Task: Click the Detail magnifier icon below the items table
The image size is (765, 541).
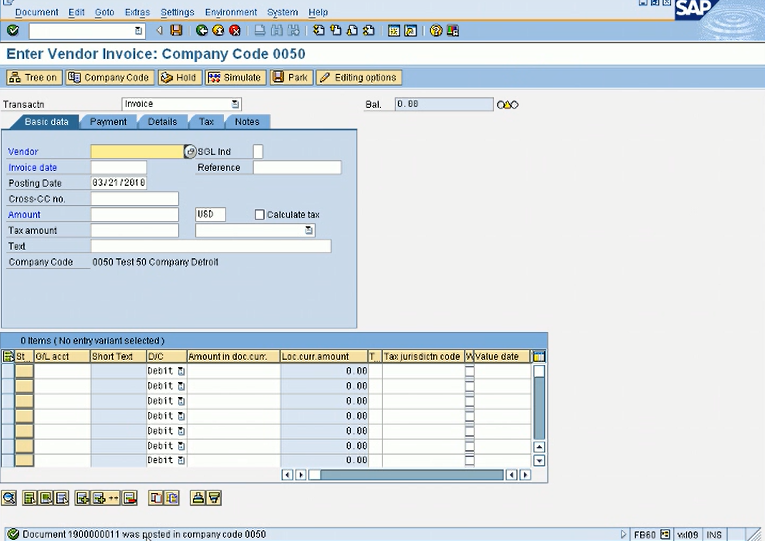Action: 9,498
